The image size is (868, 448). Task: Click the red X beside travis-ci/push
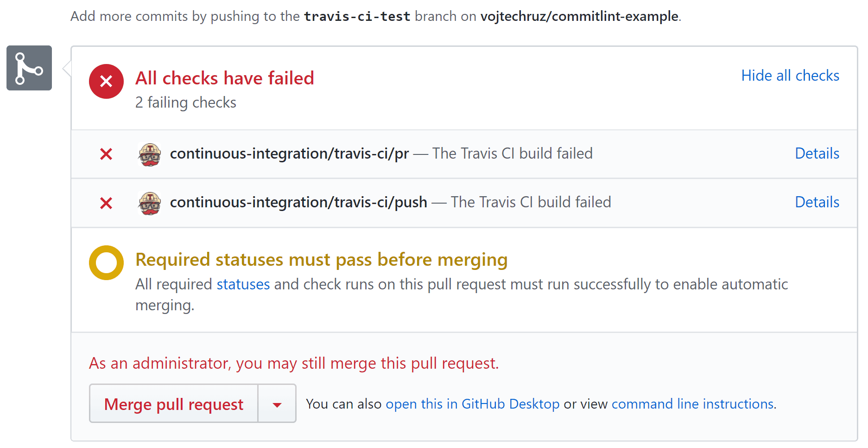(106, 203)
